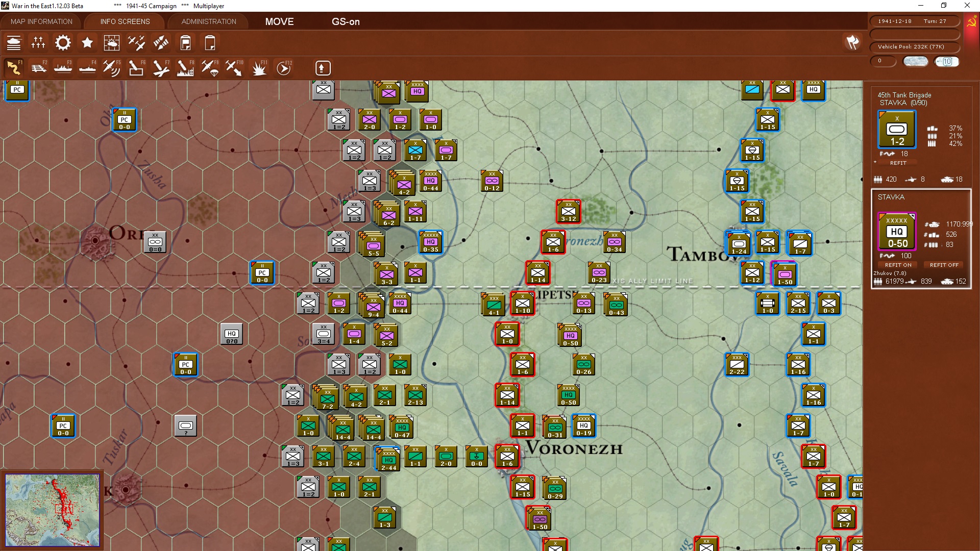Screen dimensions: 980x551
Task: Select F7 bomb airfield mode
Action: [161, 68]
